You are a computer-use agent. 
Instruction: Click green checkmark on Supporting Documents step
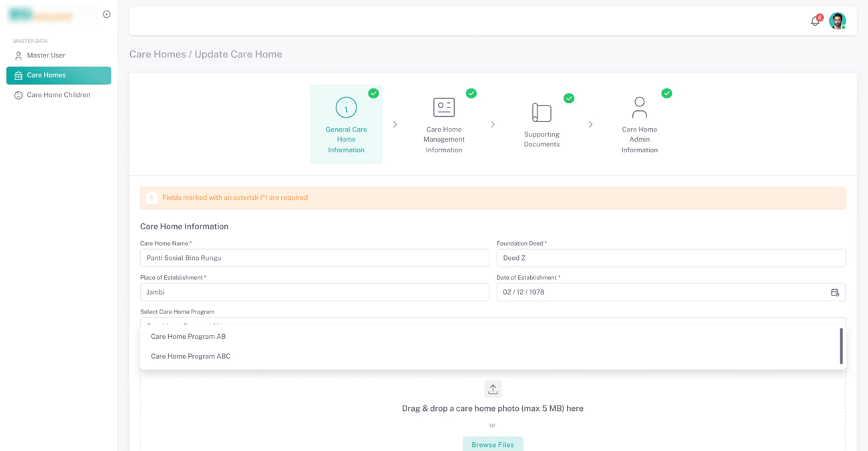569,98
